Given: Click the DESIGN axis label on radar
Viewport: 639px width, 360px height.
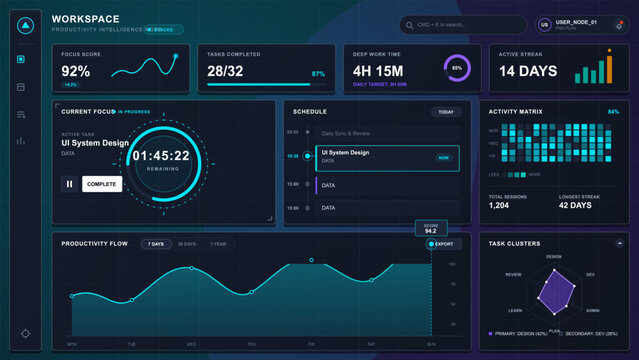Looking at the screenshot, I should [x=554, y=256].
